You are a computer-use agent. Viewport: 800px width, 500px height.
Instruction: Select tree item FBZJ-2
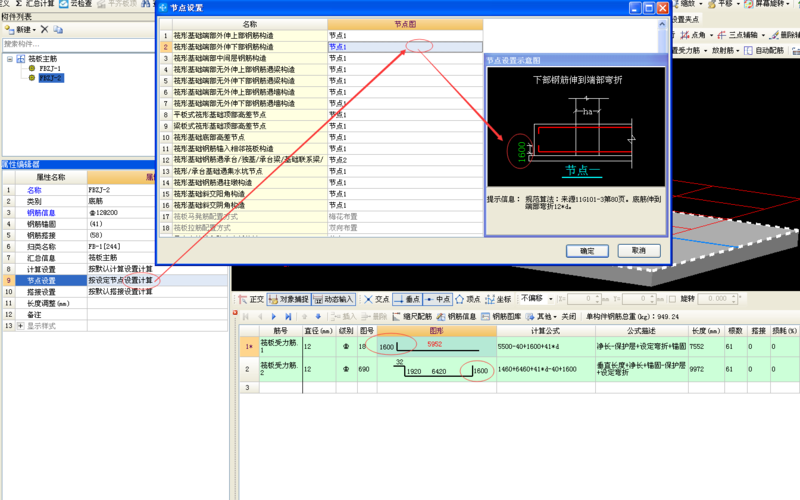(x=51, y=78)
